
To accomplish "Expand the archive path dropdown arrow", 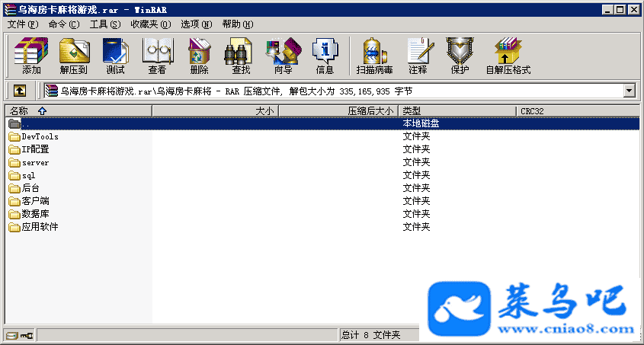I will pyautogui.click(x=630, y=91).
